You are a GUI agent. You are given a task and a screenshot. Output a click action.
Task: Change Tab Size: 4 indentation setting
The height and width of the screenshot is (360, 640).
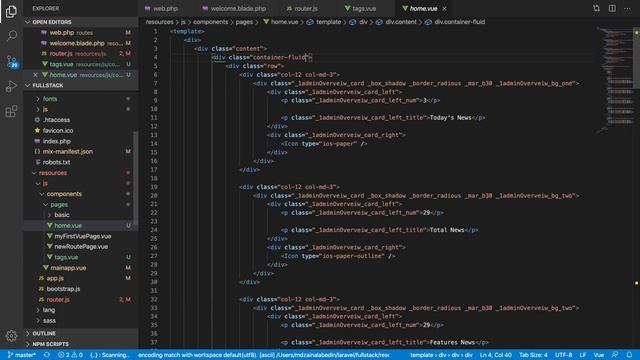533,355
